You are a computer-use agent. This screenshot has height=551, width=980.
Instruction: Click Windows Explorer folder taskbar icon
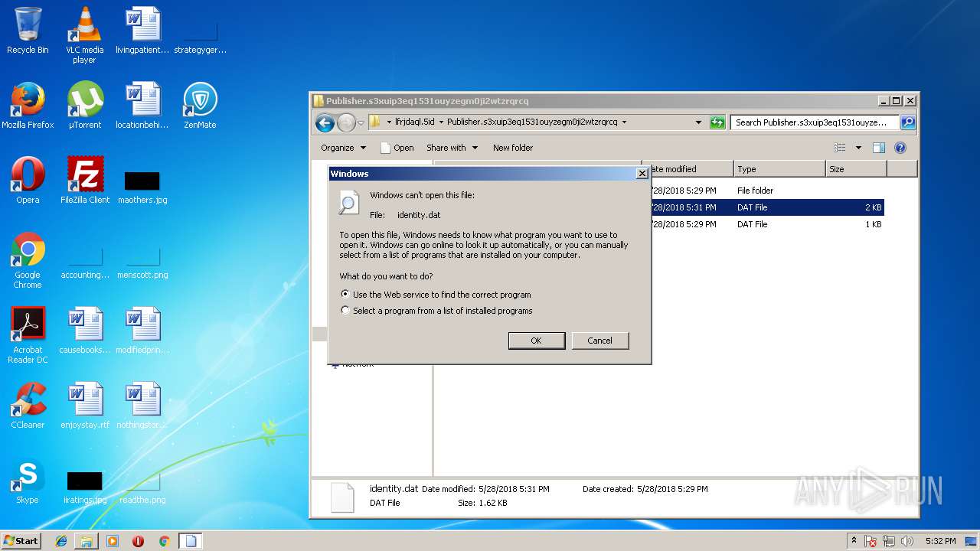click(87, 541)
